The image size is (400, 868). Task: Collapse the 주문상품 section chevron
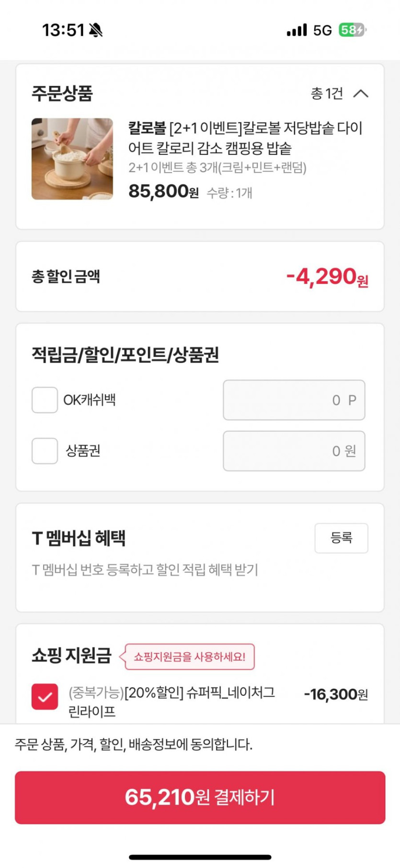point(361,94)
